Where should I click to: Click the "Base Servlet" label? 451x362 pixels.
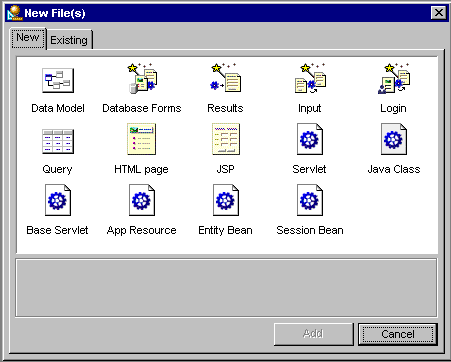click(57, 230)
